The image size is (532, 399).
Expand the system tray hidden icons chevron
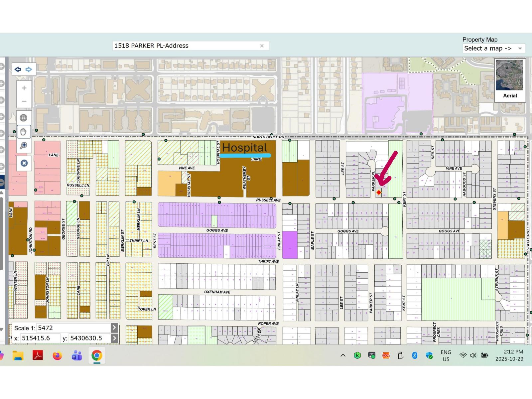pos(343,355)
